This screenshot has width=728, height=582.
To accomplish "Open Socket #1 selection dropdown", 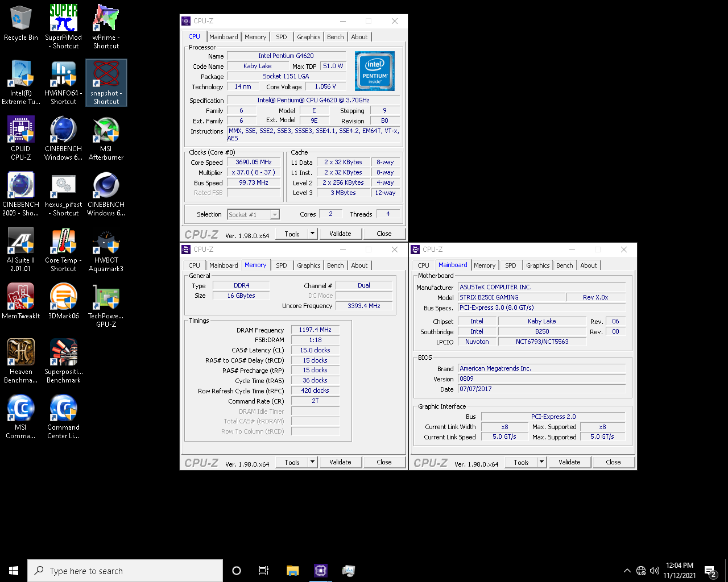I will click(x=254, y=214).
